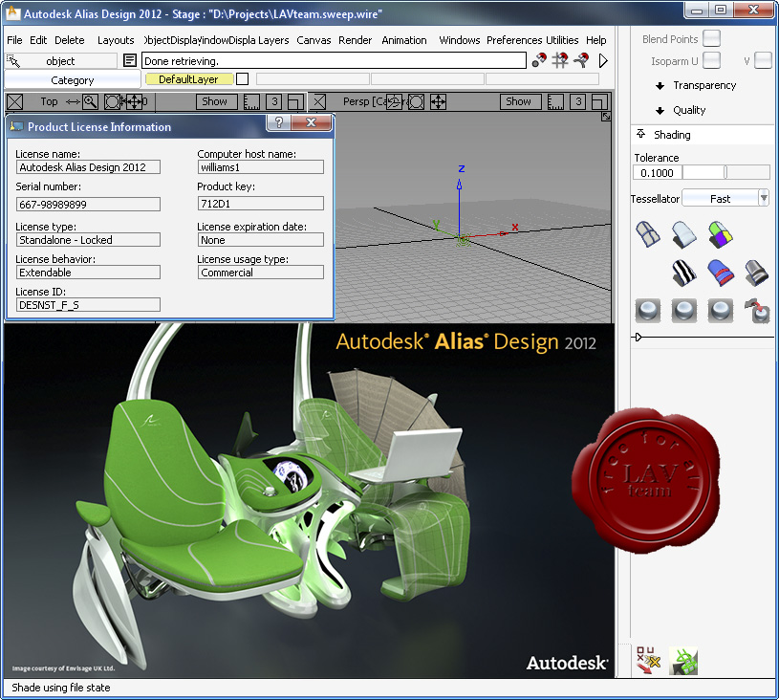Click the zoom magnifier in Top view bar

[90, 102]
